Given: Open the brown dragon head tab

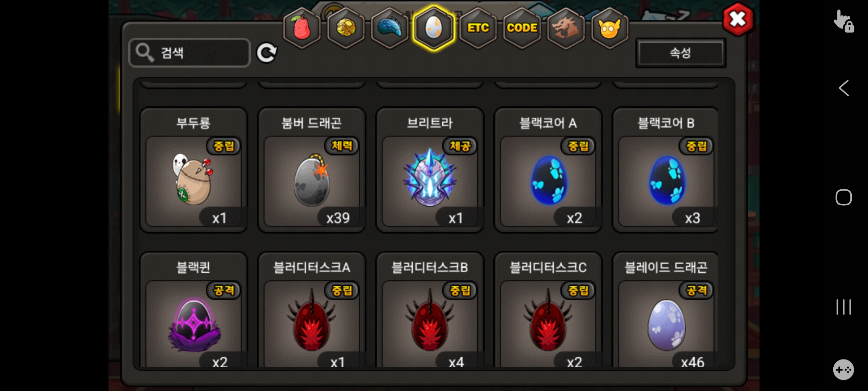Looking at the screenshot, I should [566, 28].
